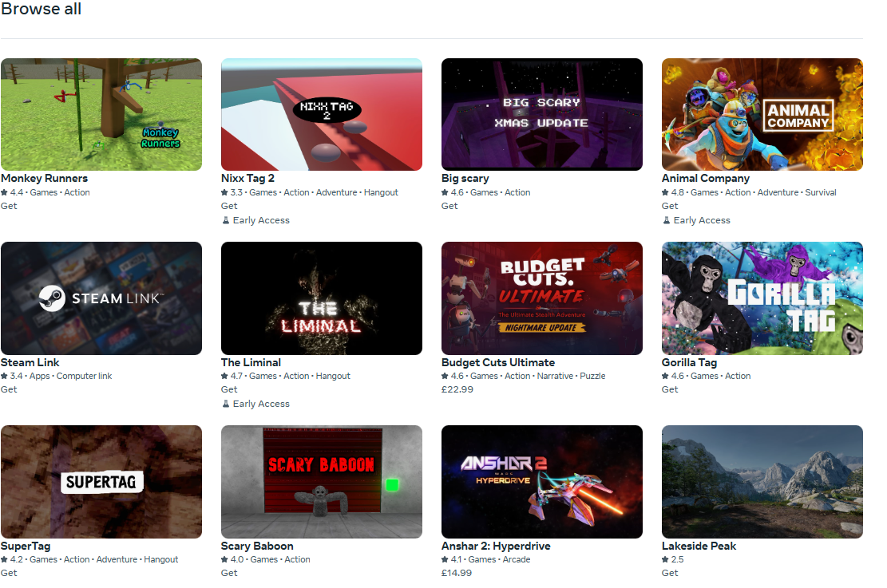Screen dimensions: 887x588
Task: Click the star rating icon for SuperTag
Action: tap(5, 559)
